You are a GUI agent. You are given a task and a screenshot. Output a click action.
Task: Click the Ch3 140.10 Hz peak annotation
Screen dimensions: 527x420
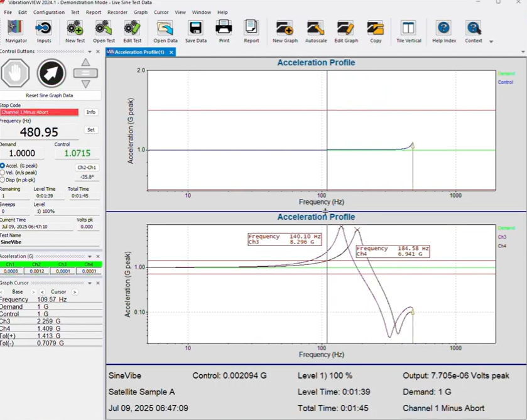[x=285, y=239]
